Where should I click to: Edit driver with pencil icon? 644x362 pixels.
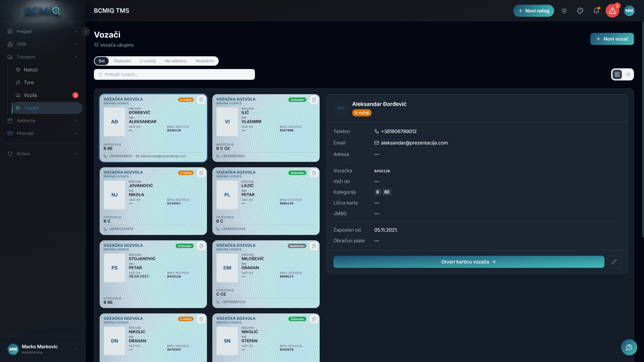click(x=614, y=262)
